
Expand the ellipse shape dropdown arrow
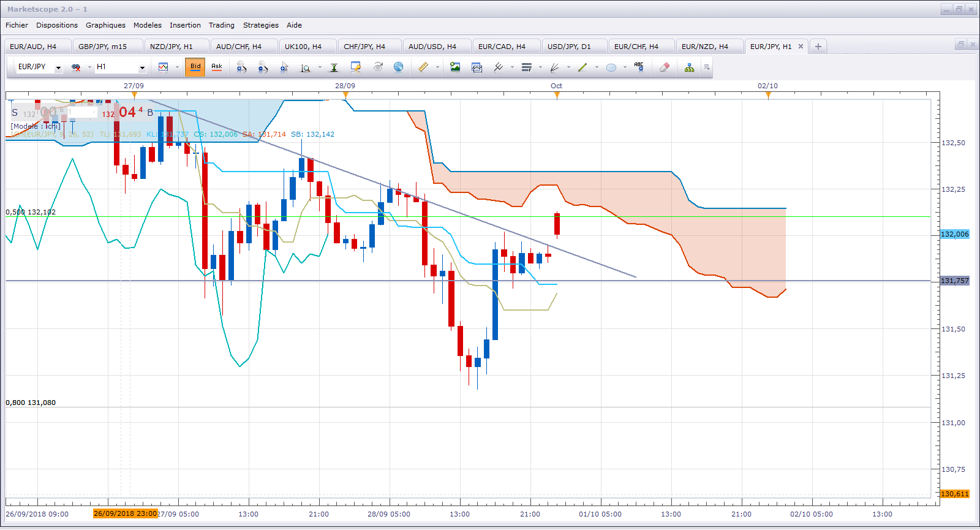pyautogui.click(x=625, y=67)
